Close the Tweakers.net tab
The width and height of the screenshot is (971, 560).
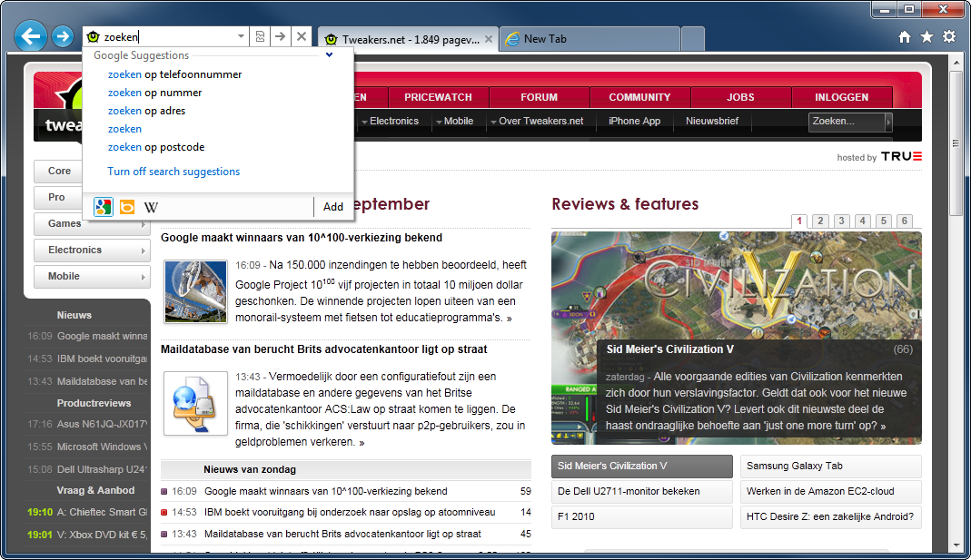click(489, 39)
